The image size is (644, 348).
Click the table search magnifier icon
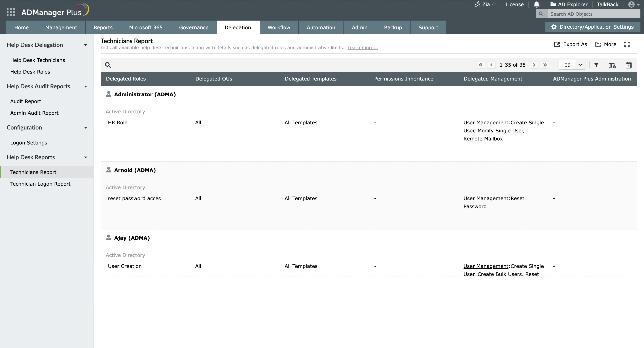point(108,65)
